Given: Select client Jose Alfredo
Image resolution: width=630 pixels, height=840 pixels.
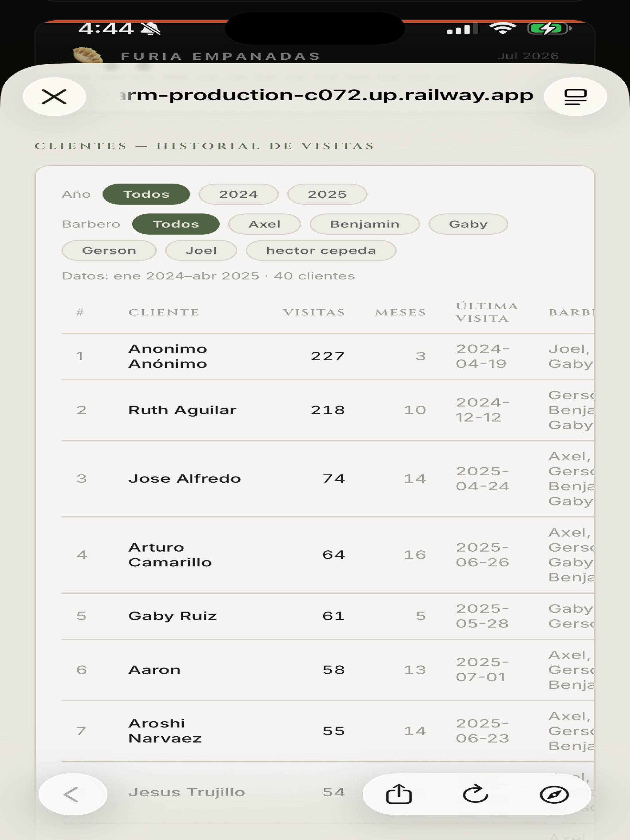Looking at the screenshot, I should [x=185, y=478].
